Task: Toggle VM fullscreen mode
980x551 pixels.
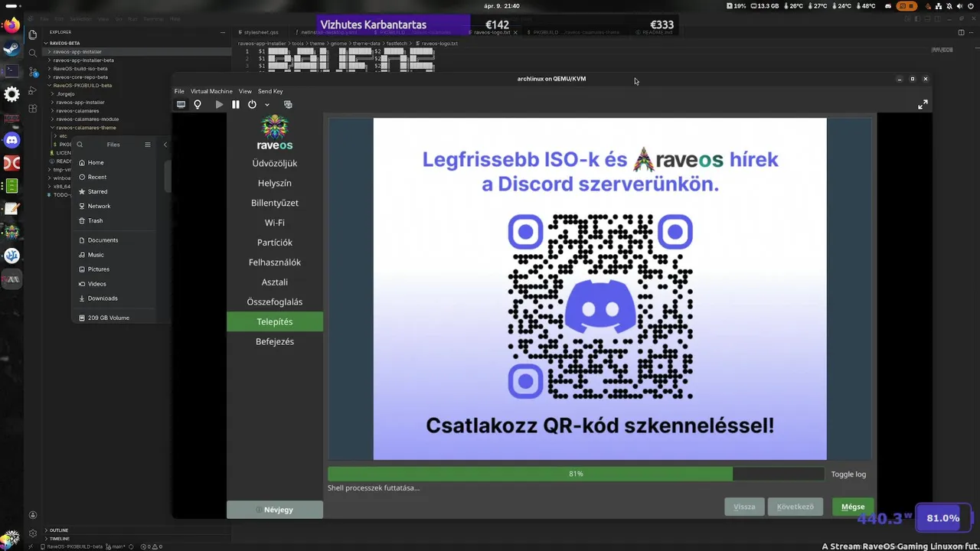Action: click(x=923, y=104)
